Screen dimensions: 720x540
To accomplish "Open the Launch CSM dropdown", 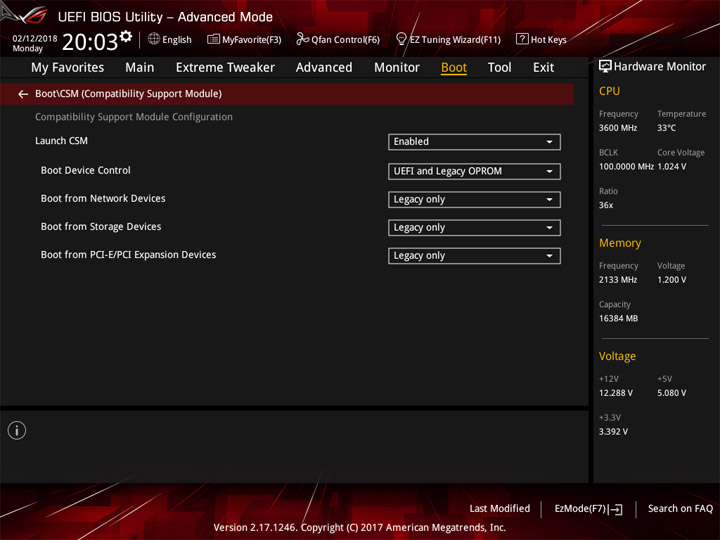I will (474, 142).
